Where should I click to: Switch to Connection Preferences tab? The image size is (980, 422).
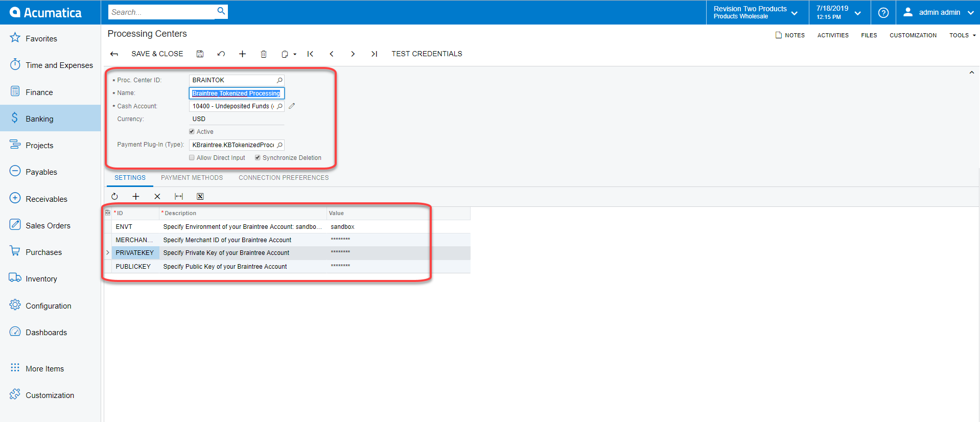click(x=284, y=178)
